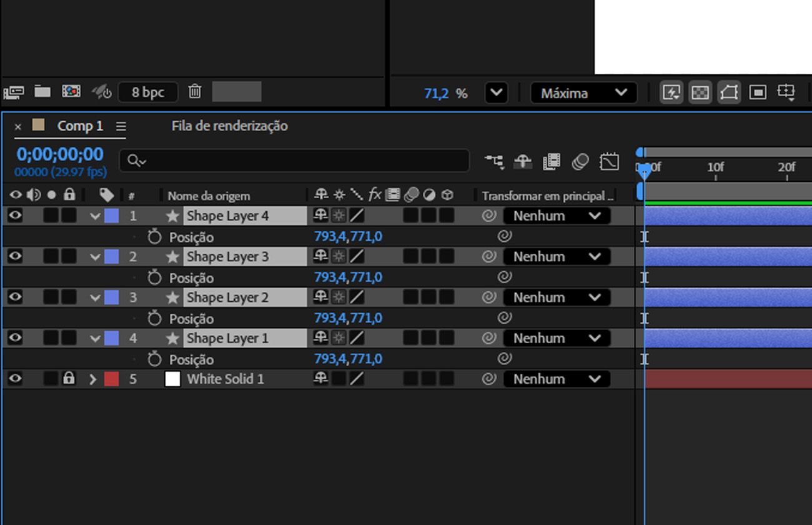Select the Shape Layer 2 layer name
The height and width of the screenshot is (525, 812).
[227, 297]
